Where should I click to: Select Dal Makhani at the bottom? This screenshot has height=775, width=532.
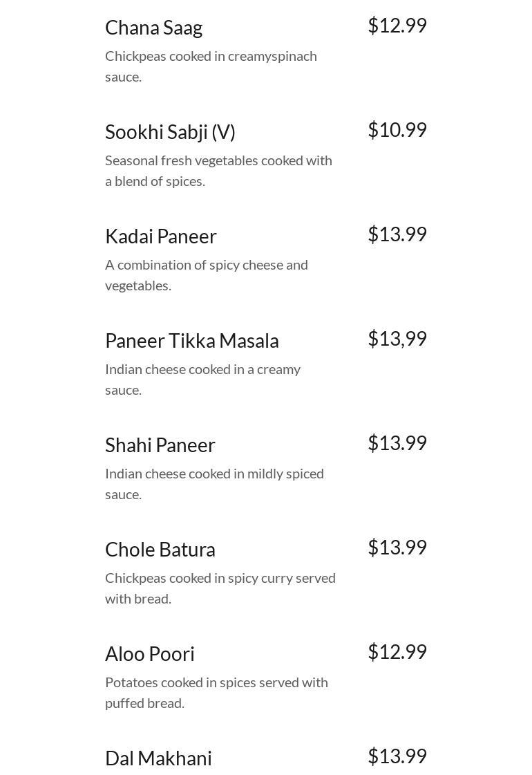(158, 758)
